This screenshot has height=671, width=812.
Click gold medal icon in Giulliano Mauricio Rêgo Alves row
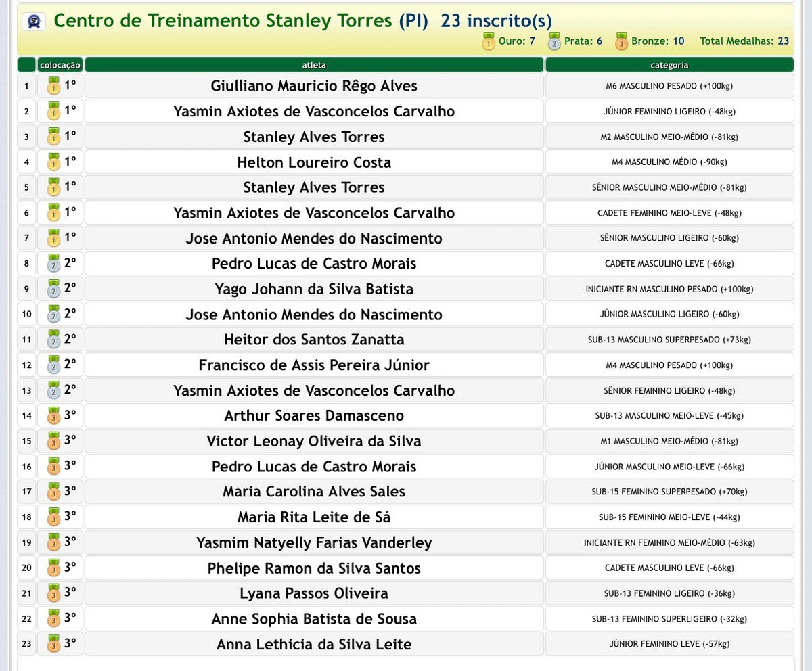(53, 87)
